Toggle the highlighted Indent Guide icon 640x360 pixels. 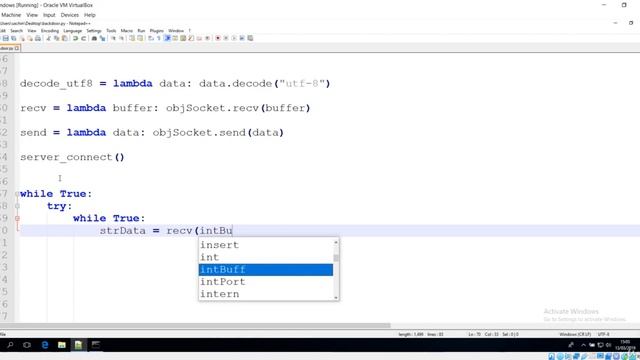pyautogui.click(x=167, y=38)
